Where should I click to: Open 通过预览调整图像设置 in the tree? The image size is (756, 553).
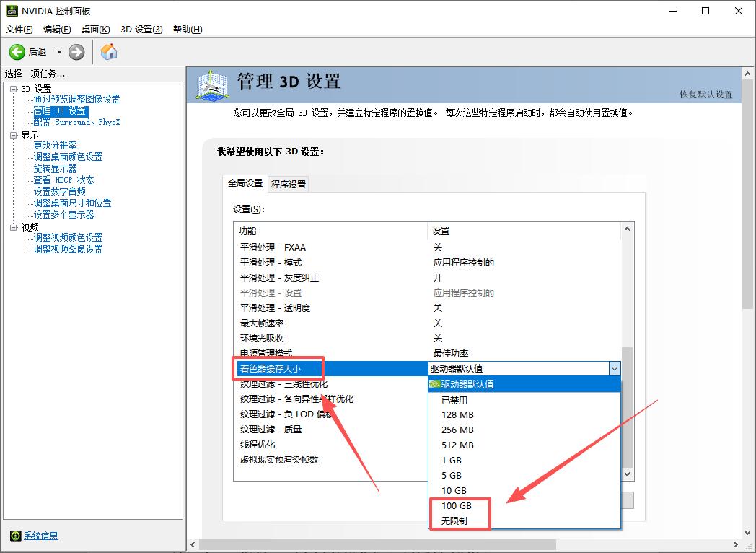pyautogui.click(x=76, y=99)
